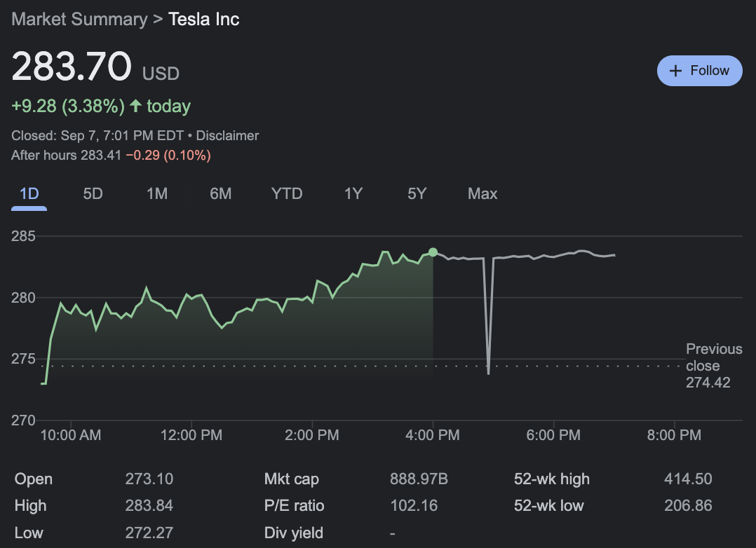The height and width of the screenshot is (548, 756).
Task: Click the 4:00 PM axis label
Action: (x=433, y=434)
